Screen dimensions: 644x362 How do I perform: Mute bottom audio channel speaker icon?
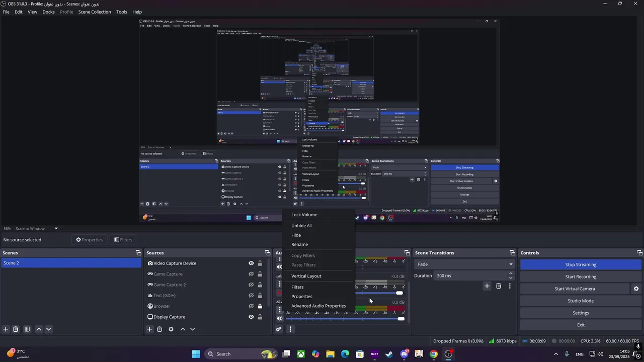pyautogui.click(x=280, y=318)
